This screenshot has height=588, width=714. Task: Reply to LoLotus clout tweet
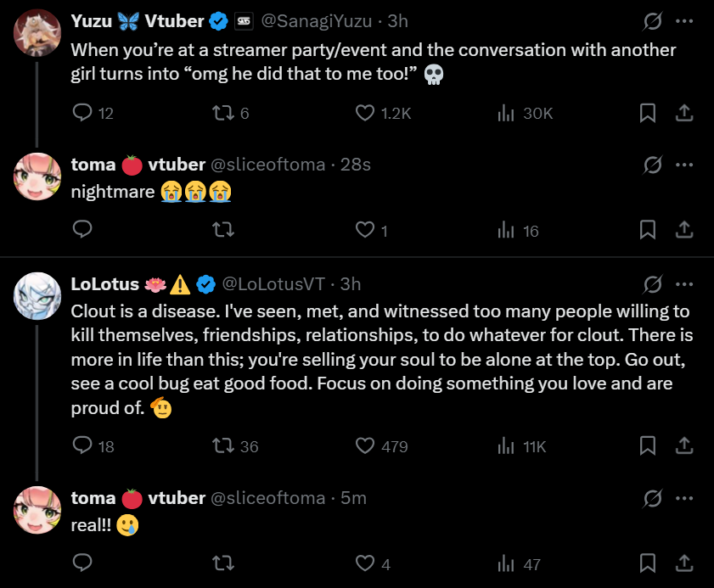[x=82, y=445]
